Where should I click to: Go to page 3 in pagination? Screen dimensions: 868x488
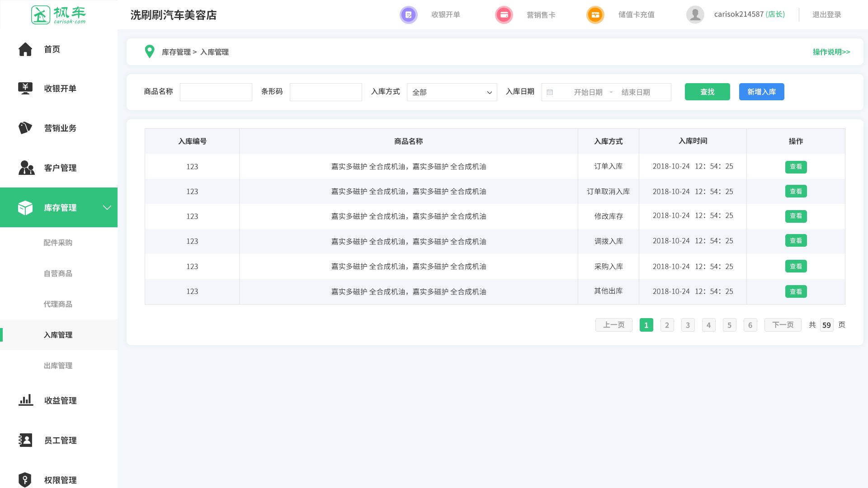point(688,325)
